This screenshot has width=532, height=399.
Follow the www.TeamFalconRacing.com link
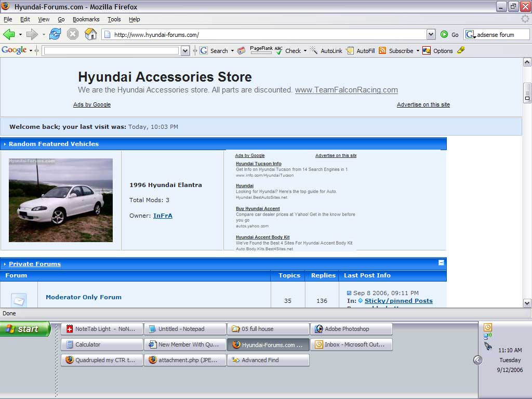(347, 90)
